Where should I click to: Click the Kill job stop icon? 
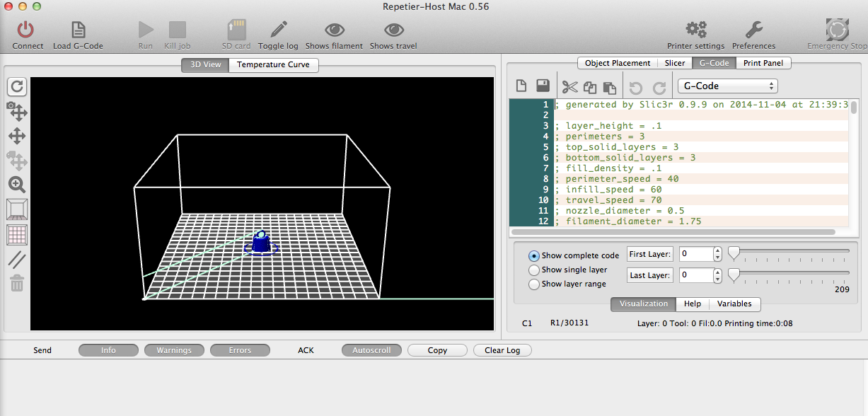(178, 30)
